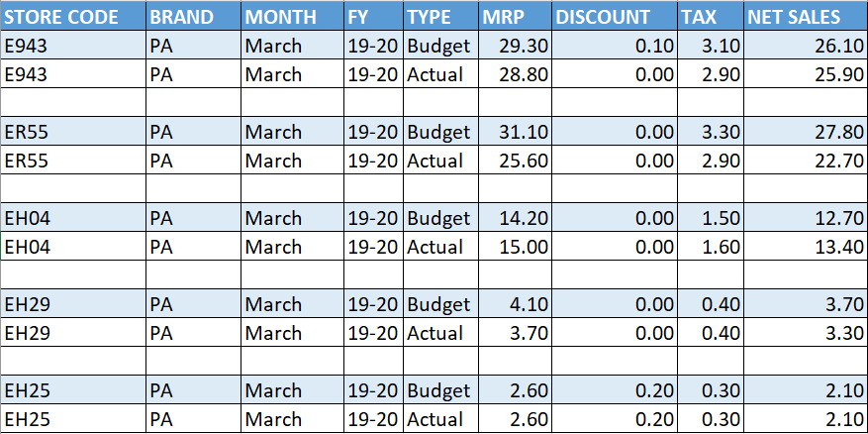Click the E943 Budget MRP value 29.30
The height and width of the screenshot is (434, 868).
coord(516,46)
